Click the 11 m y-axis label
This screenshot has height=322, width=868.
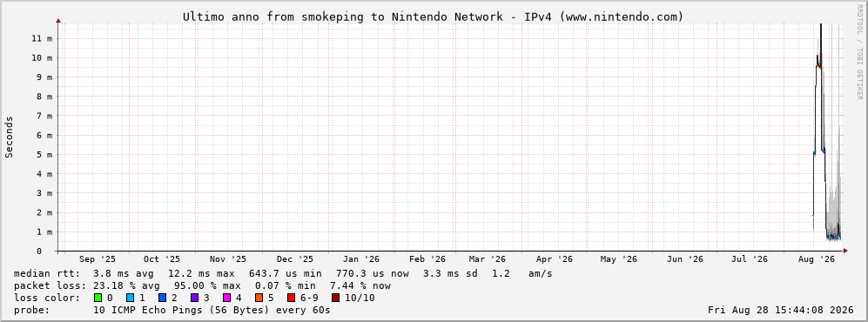(42, 38)
